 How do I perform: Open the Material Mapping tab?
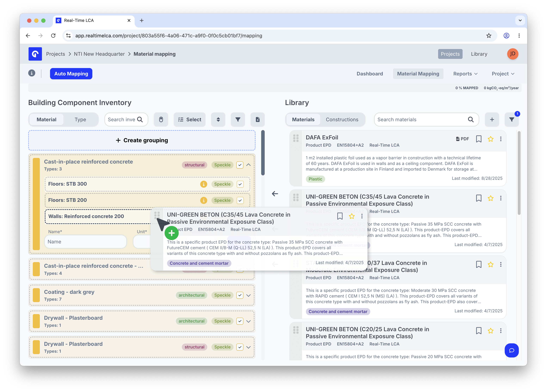(418, 73)
